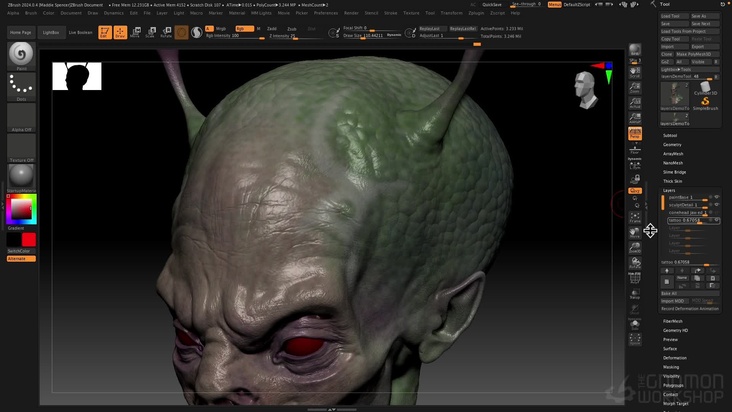Open the StartupMaterial sphere picker
The height and width of the screenshot is (412, 732).
point(21,178)
